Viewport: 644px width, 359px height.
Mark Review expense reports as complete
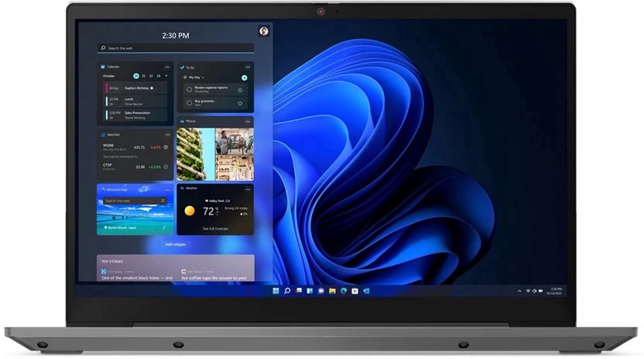189,90
